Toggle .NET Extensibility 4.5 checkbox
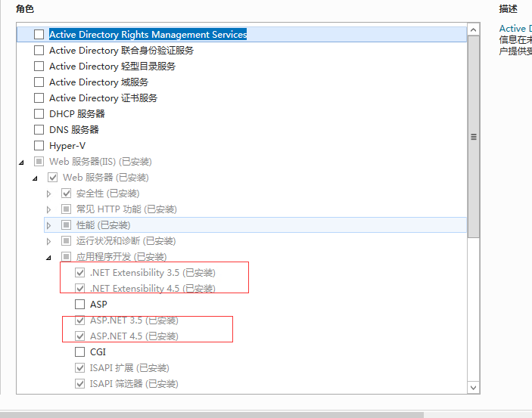The height and width of the screenshot is (418, 532). pos(79,289)
